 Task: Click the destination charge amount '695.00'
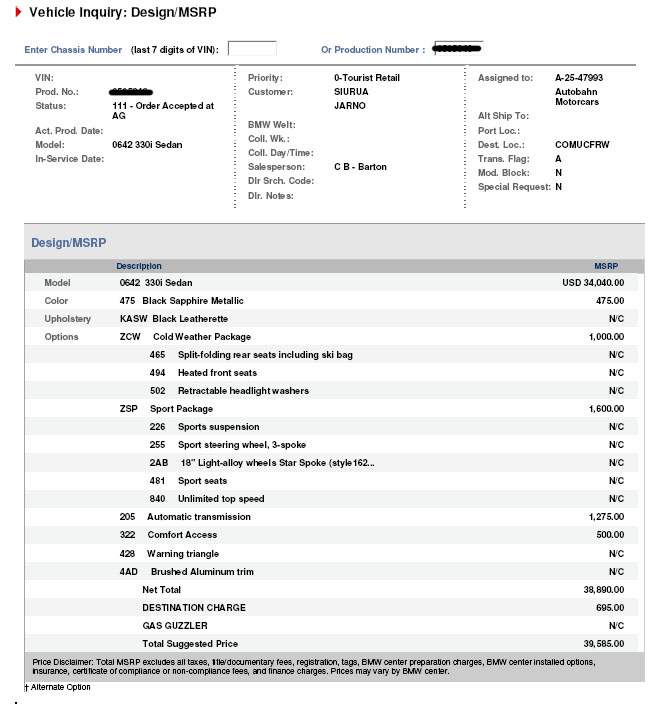[610, 608]
